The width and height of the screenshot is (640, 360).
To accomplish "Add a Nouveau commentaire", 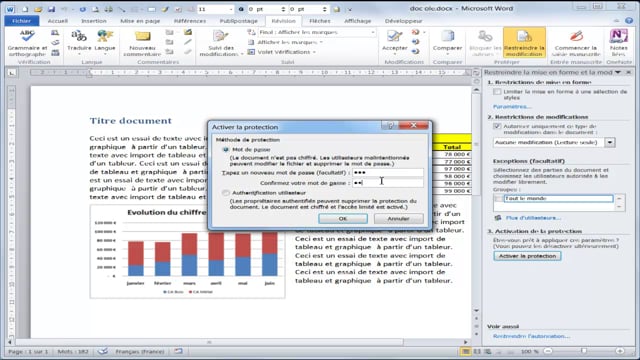I will [x=142, y=43].
